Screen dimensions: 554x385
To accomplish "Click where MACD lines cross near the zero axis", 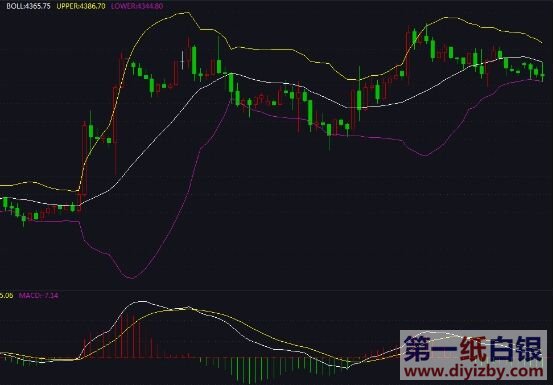I will tap(78, 359).
